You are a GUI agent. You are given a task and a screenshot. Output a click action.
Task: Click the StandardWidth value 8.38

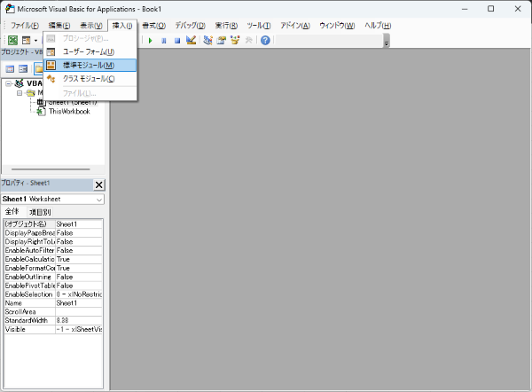[79, 321]
